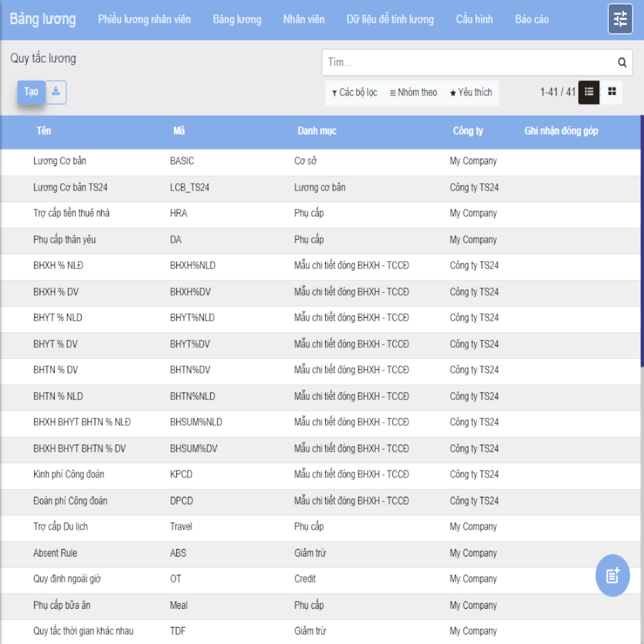Open the Lương Cơ bản TS24 row

[x=70, y=187]
